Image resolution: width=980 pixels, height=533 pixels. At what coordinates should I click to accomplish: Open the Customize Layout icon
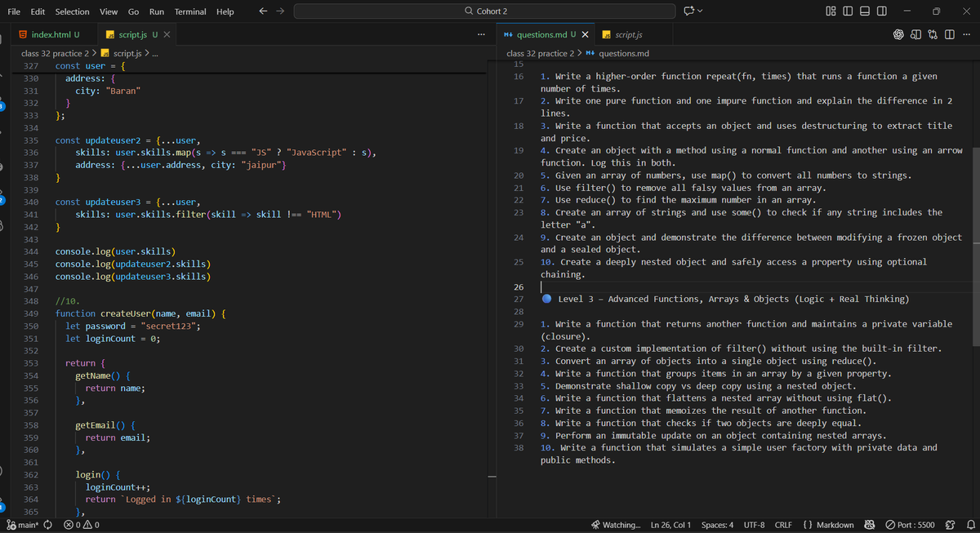[831, 11]
